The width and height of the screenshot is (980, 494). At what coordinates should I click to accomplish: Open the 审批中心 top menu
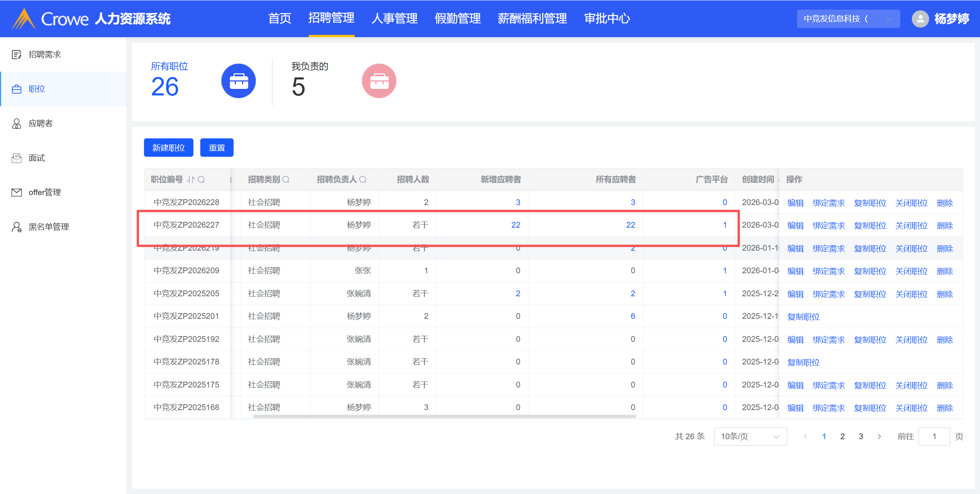(x=607, y=18)
